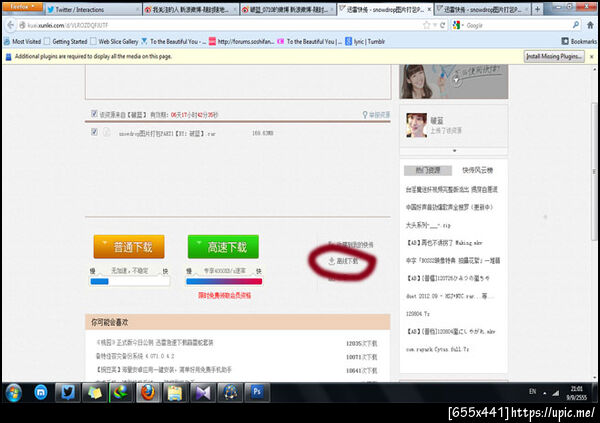Open the lyric | Tumblr bookmark
600x423 pixels.
click(365, 41)
